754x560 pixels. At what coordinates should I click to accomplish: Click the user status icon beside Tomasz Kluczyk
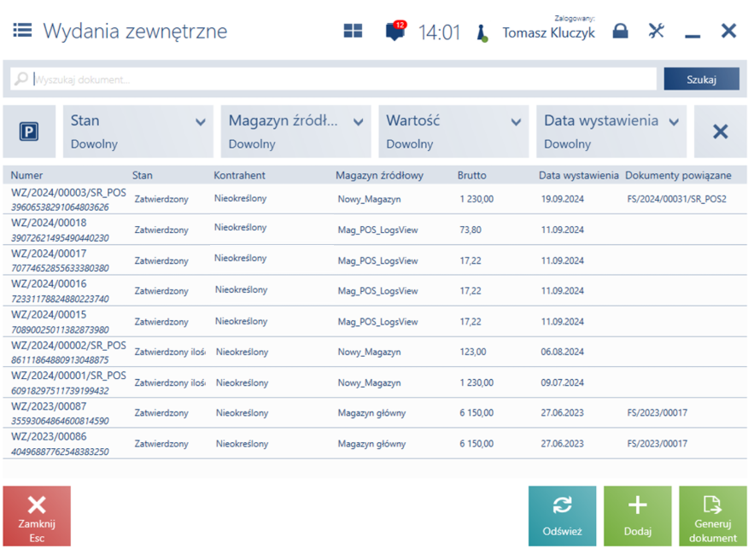coord(482,33)
